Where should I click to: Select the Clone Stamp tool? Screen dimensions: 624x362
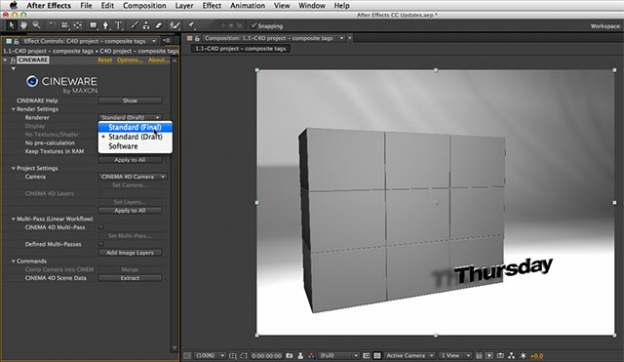[146, 25]
